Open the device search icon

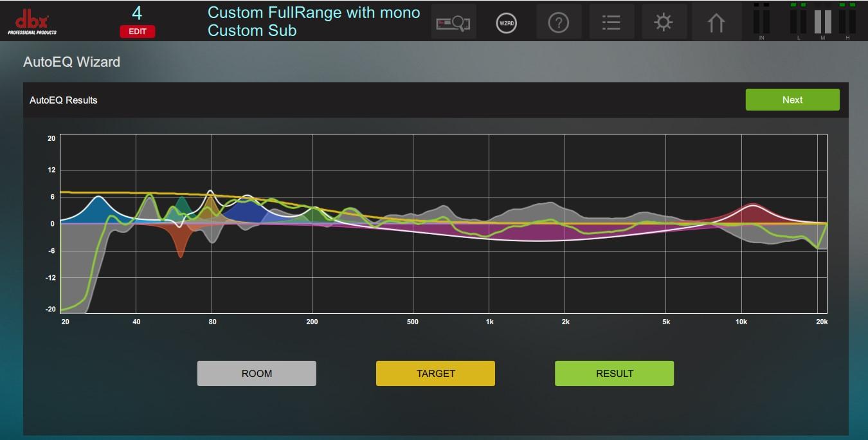tap(453, 23)
